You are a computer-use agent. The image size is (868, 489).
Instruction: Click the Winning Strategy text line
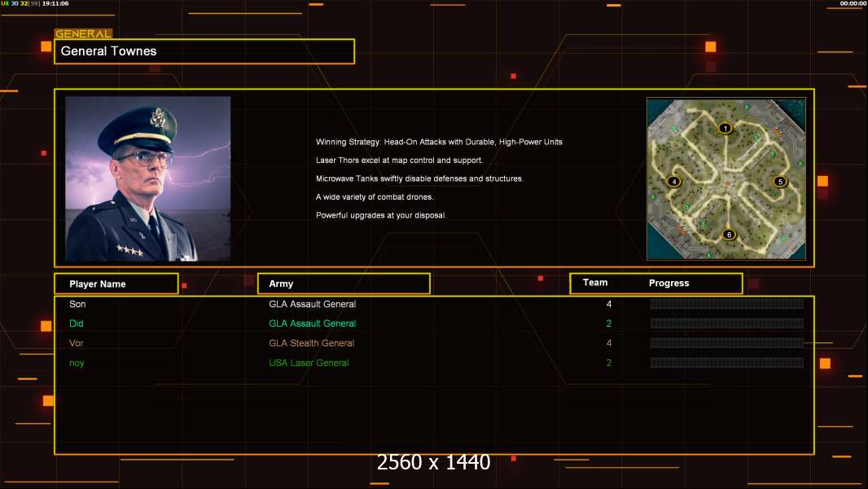[x=439, y=142]
